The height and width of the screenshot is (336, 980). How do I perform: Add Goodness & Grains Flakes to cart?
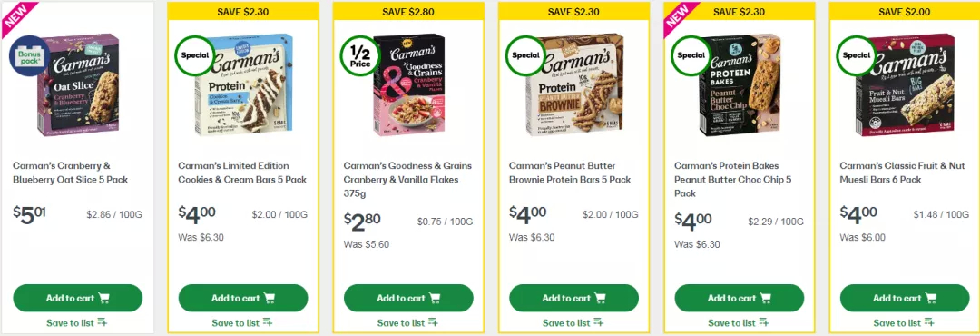point(408,298)
